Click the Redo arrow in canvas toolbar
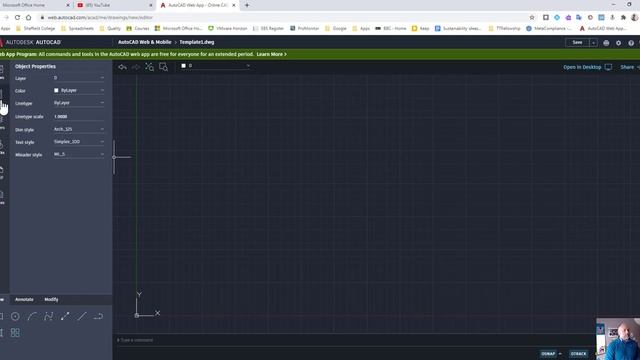Image resolution: width=640 pixels, height=360 pixels. point(136,67)
